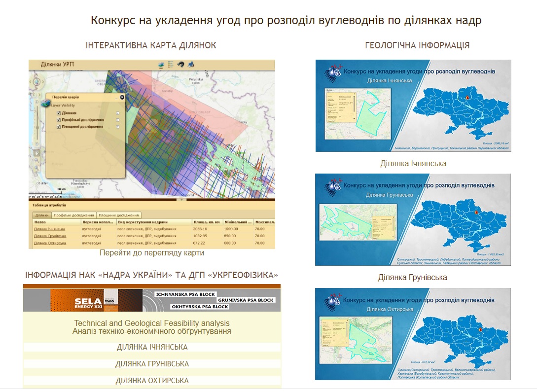
Task: Click the globe navigation compass on the map
Action: pyautogui.click(x=36, y=82)
